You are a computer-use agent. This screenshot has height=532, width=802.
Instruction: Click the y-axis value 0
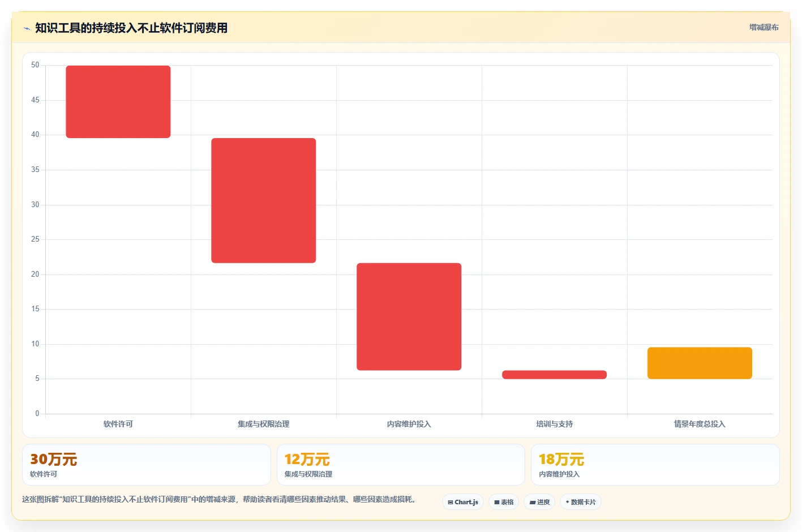pyautogui.click(x=37, y=414)
